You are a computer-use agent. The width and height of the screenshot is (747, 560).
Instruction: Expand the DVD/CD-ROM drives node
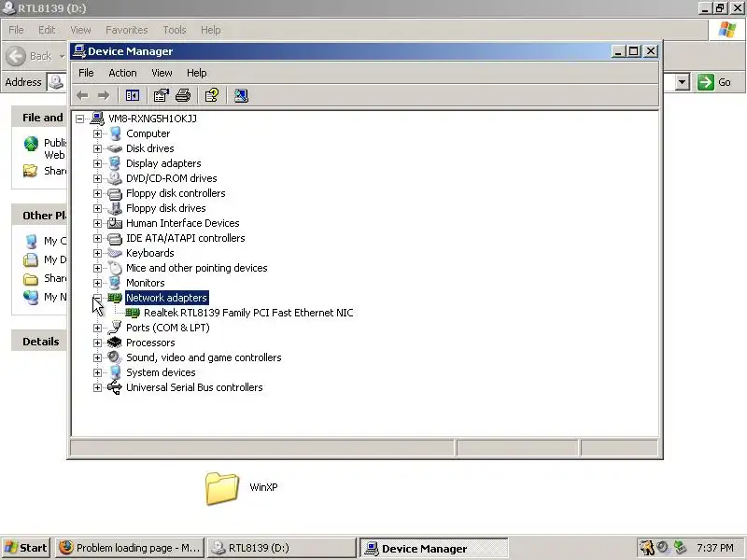tap(97, 178)
